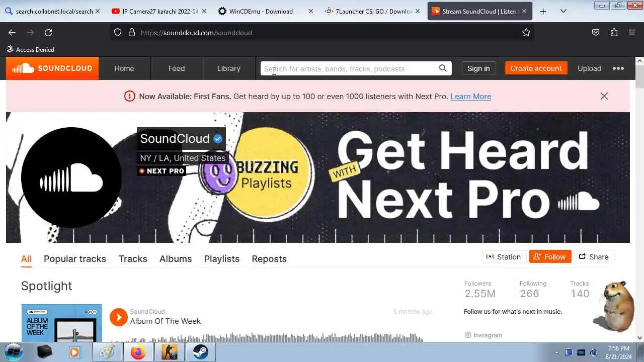Switch to the IP Camera27 karachi tab
Screen dimensions: 644x362
[159, 11]
